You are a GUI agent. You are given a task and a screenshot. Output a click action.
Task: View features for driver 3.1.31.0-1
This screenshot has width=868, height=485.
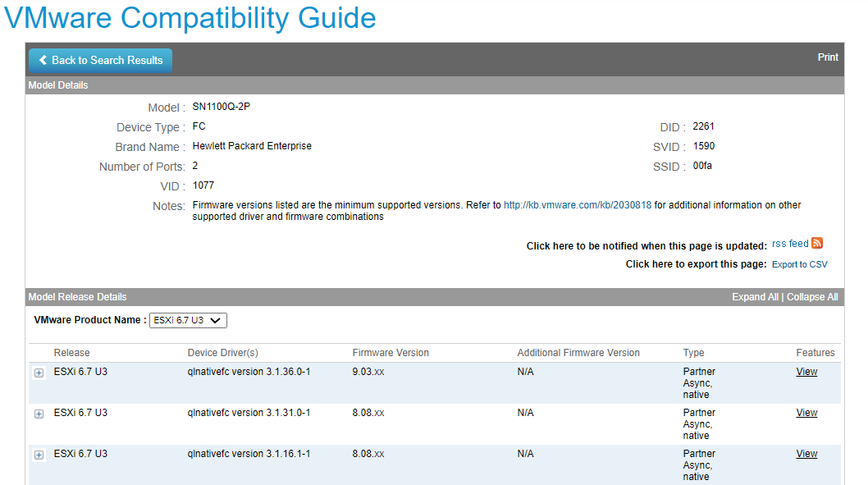[x=806, y=413]
